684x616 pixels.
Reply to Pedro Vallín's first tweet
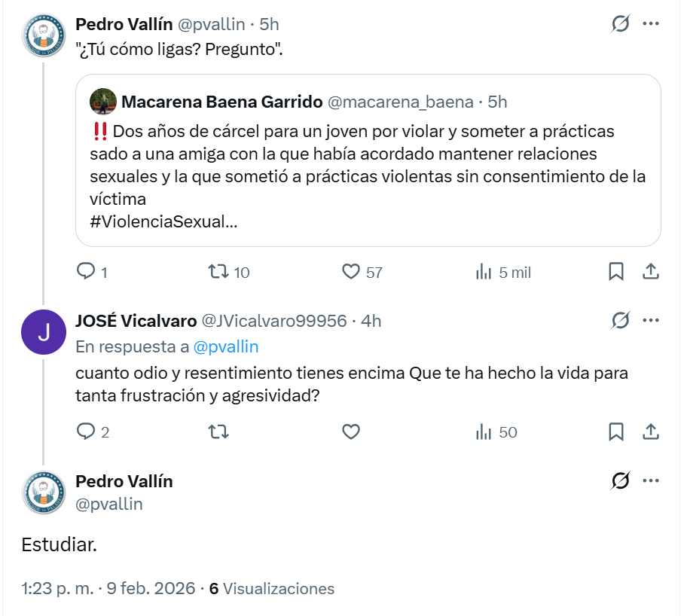click(x=87, y=271)
